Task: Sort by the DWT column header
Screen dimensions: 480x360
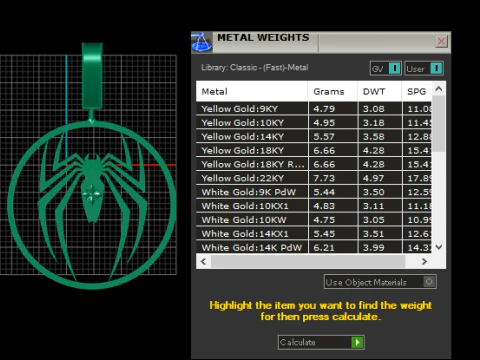Action: 380,91
